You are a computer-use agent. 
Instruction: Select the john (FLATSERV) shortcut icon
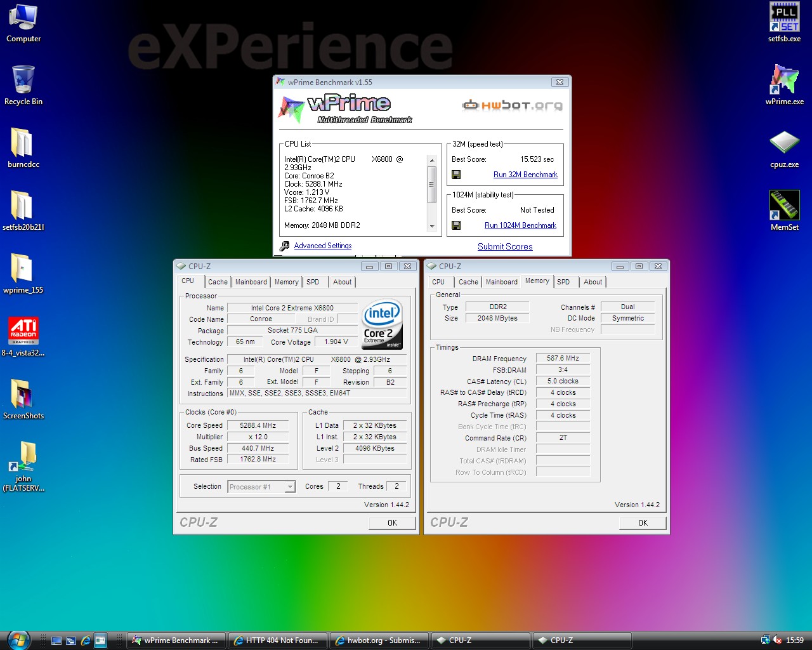pyautogui.click(x=23, y=467)
